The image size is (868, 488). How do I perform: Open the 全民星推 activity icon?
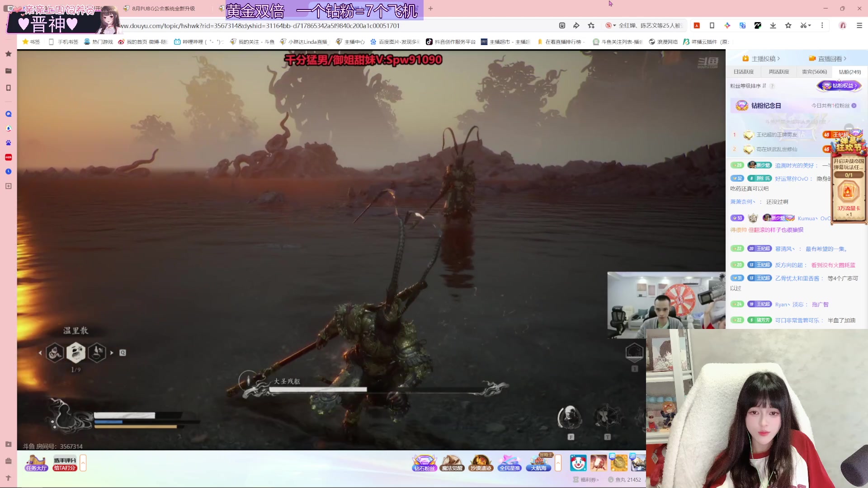click(x=509, y=463)
